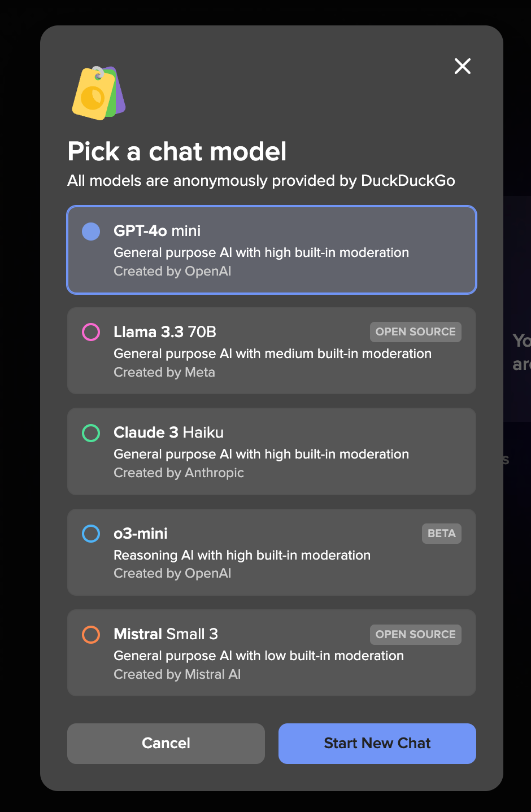Close the chat model picker dialog
The width and height of the screenshot is (531, 812).
click(463, 66)
